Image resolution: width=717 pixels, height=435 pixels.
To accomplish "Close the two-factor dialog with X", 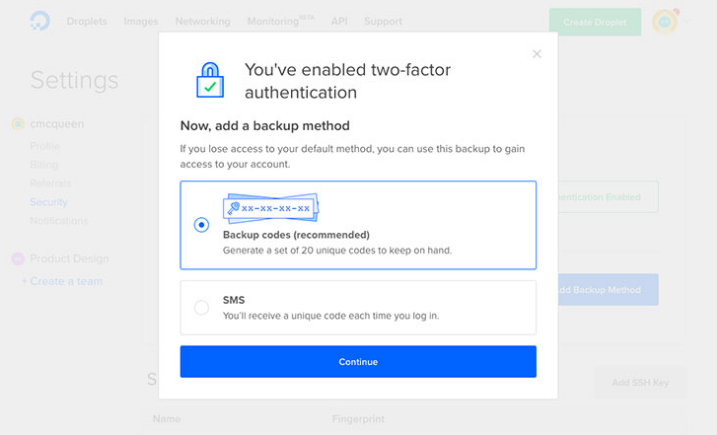I will tap(537, 54).
